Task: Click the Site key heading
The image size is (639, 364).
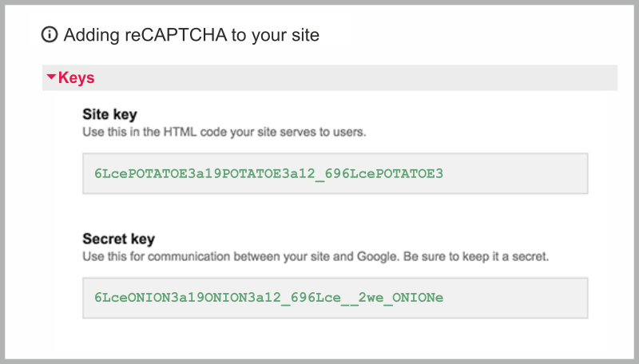Action: point(110,116)
